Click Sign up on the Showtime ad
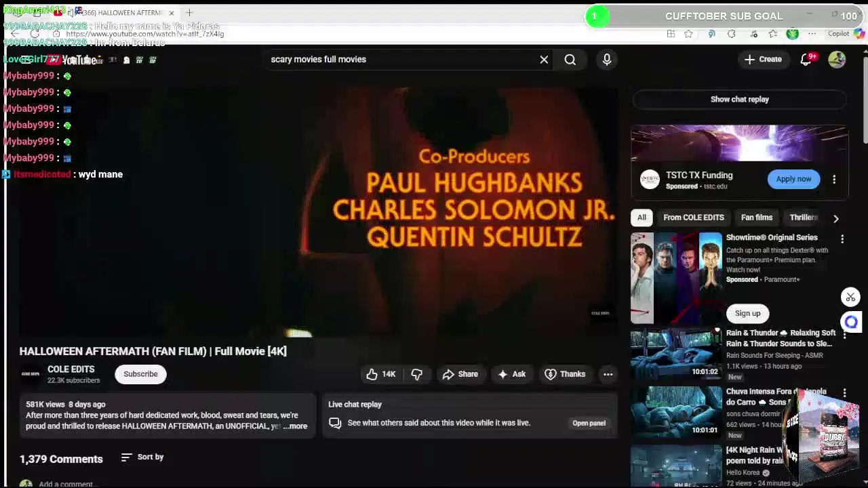 point(747,313)
